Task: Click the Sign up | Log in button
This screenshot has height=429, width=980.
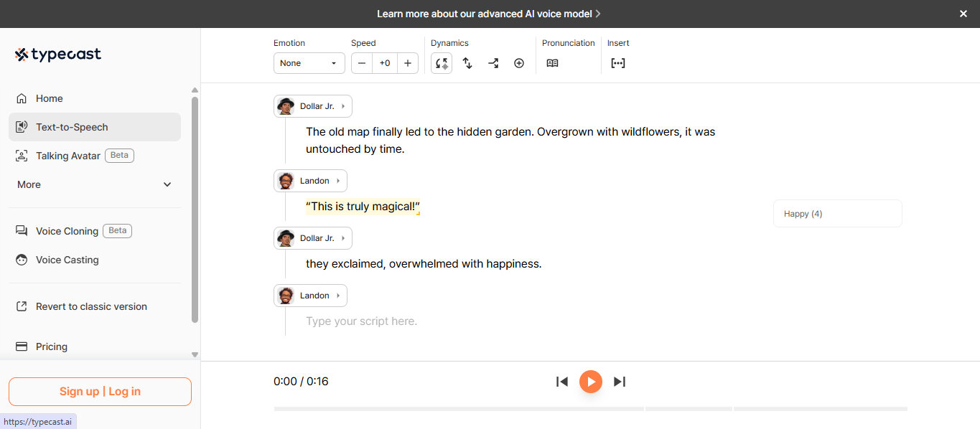Action: coord(99,391)
